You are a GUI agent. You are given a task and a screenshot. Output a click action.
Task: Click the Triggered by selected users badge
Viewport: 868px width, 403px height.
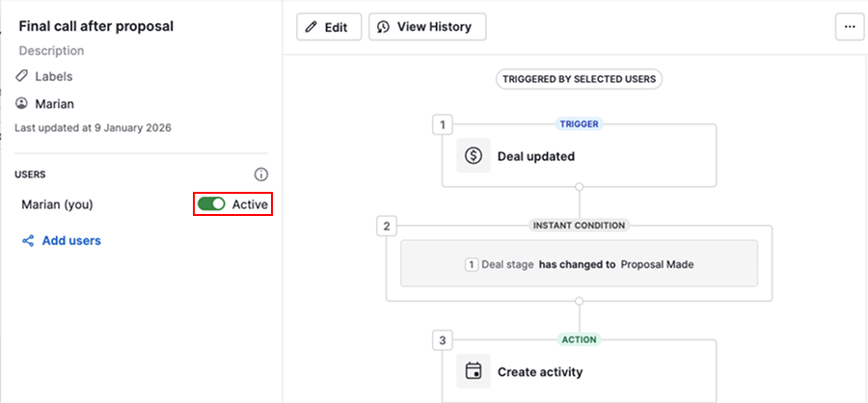[x=579, y=79]
